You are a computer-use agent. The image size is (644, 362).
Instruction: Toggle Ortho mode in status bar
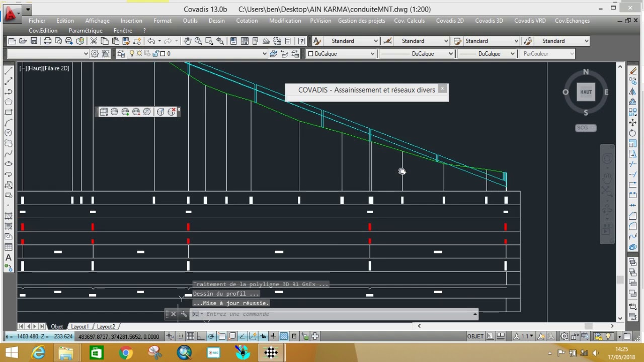pos(201,336)
